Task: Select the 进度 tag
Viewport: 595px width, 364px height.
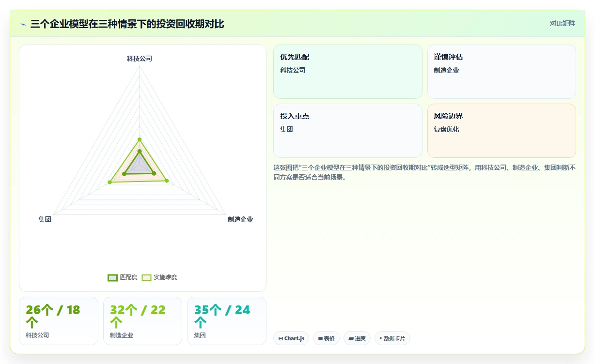Action: pyautogui.click(x=357, y=338)
